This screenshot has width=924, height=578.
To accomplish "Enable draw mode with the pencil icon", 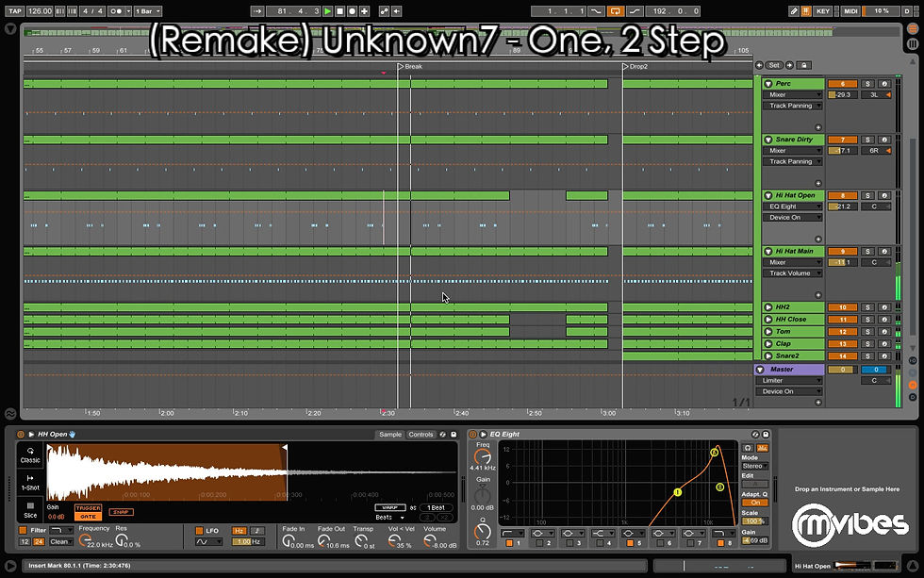I will [795, 9].
